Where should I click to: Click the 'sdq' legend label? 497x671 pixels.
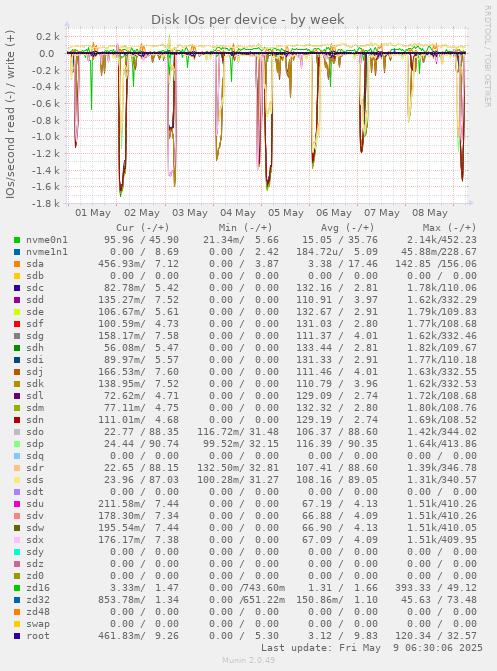[x=35, y=456]
